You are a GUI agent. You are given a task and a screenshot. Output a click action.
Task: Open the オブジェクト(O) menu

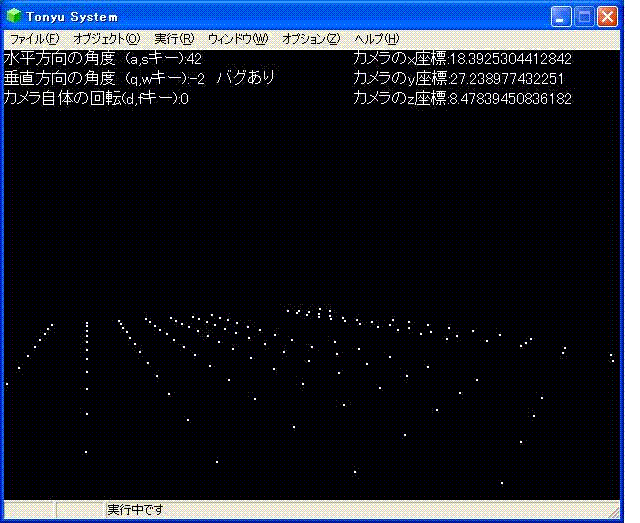107,39
